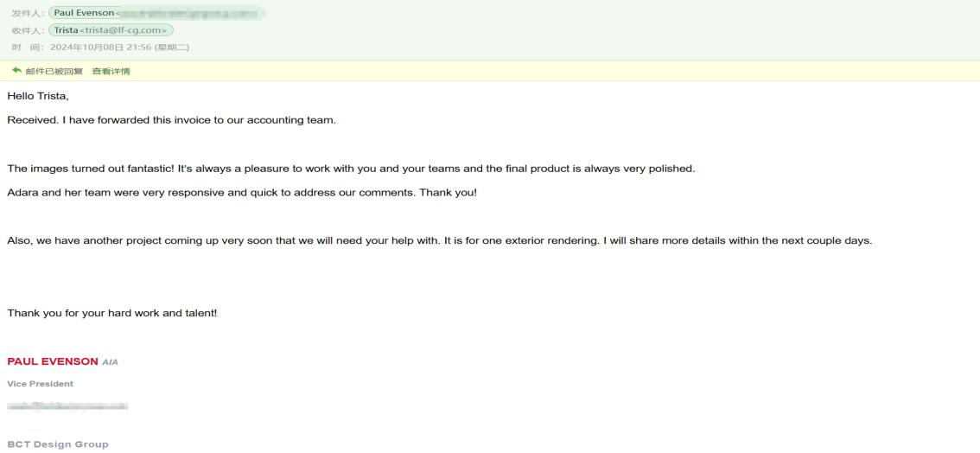Click "Thank you for your hard work" line

click(x=112, y=313)
